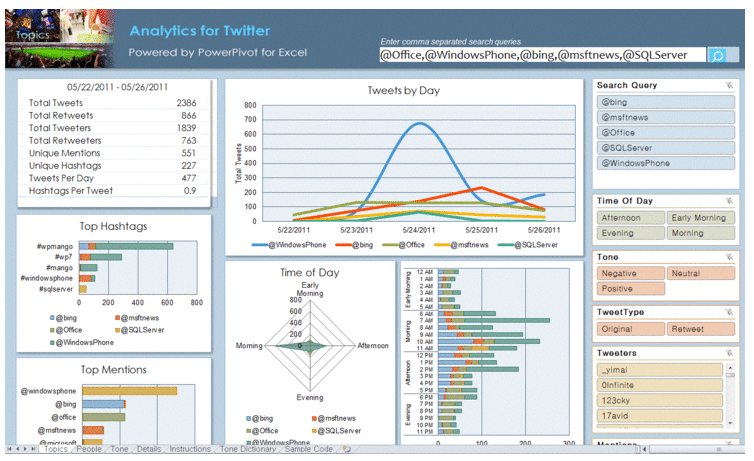
Task: Open the Tone Dictionary sheet tab
Action: coord(248,449)
